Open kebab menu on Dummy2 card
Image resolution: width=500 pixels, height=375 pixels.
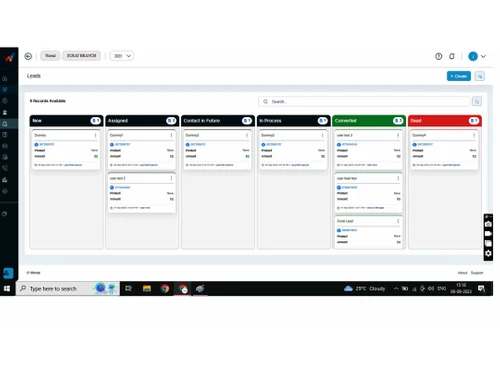pyautogui.click(x=322, y=135)
